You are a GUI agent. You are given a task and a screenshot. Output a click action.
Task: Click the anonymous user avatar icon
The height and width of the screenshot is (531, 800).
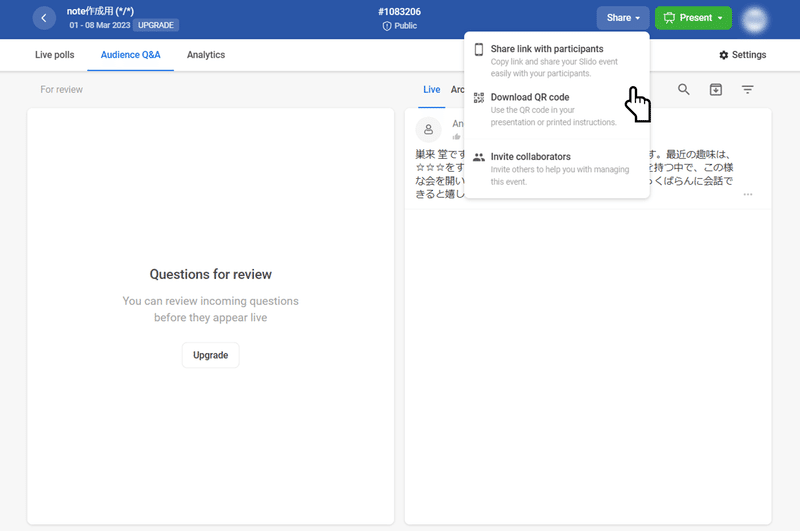pos(429,130)
